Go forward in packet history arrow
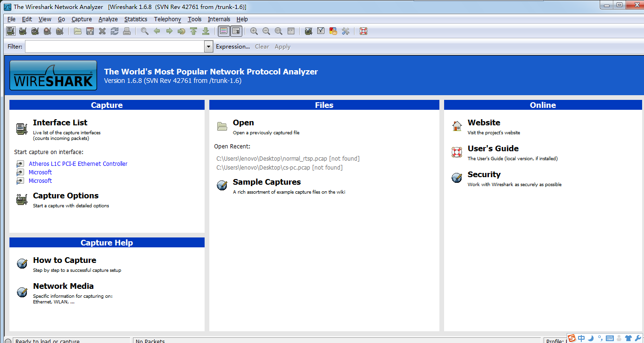 pos(169,31)
